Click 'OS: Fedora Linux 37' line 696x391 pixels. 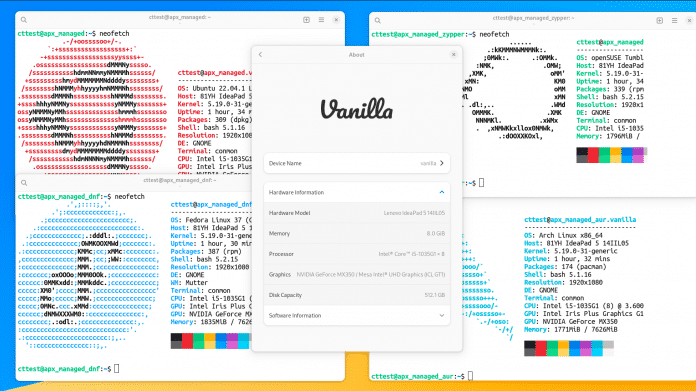click(x=211, y=220)
